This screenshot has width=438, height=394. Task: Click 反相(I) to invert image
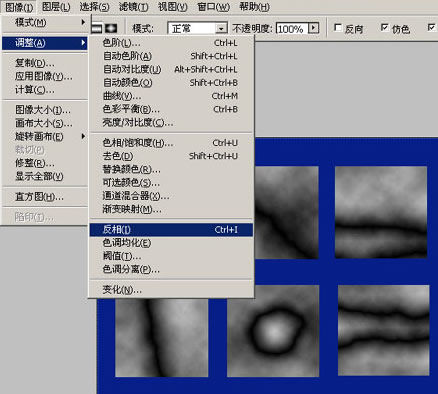tap(171, 230)
